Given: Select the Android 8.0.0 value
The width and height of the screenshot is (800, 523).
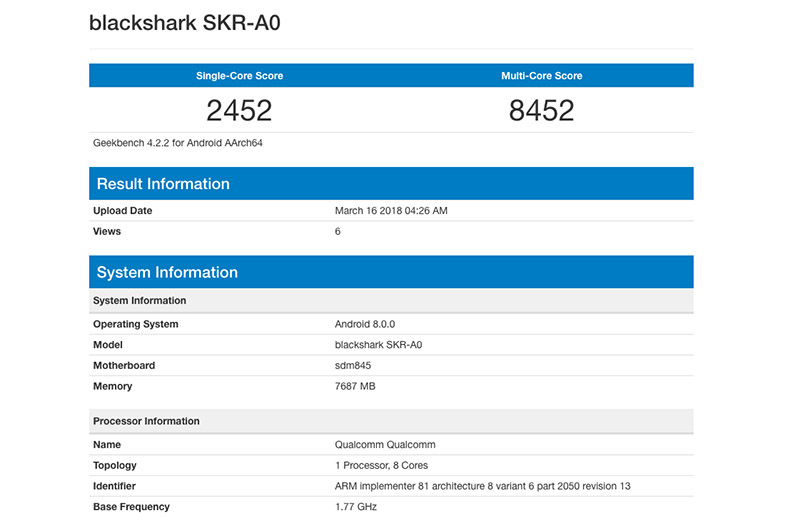Looking at the screenshot, I should click(365, 324).
